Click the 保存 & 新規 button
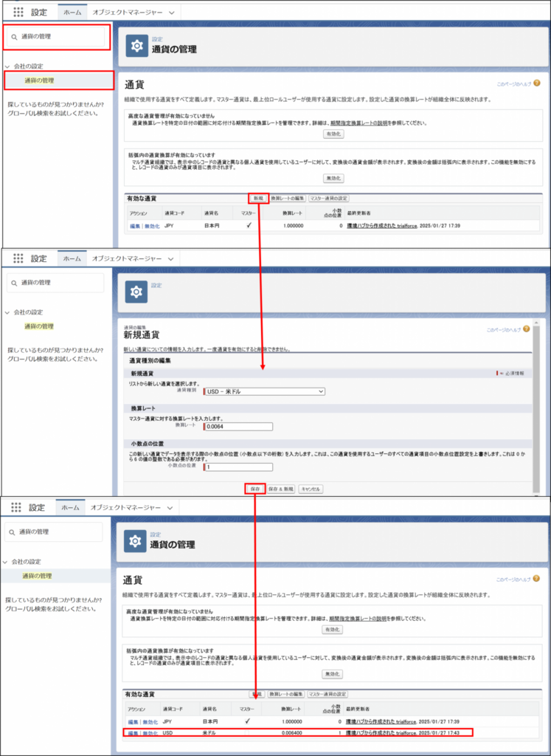The height and width of the screenshot is (756, 551). [x=282, y=489]
